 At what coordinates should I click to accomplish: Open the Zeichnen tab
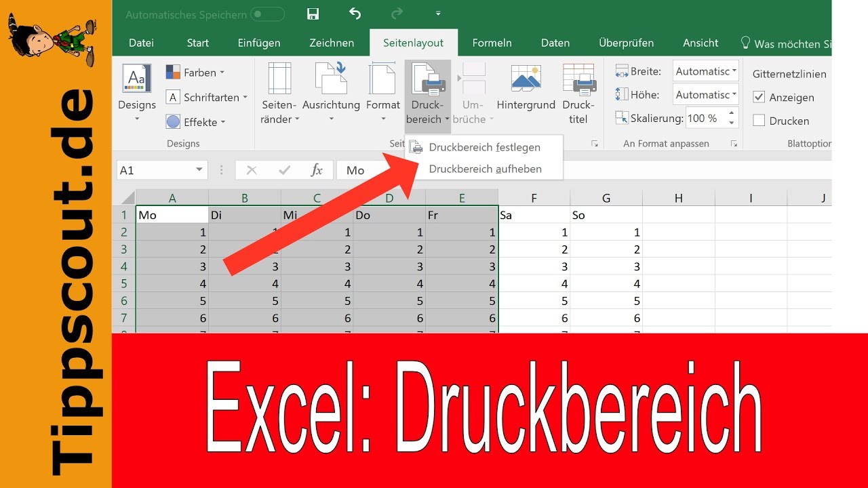point(332,43)
